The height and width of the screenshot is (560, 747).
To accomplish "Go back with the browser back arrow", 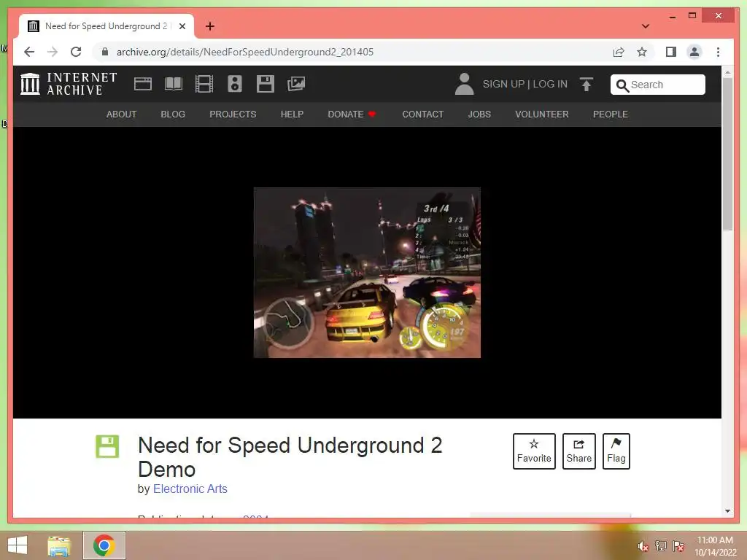I will (29, 52).
